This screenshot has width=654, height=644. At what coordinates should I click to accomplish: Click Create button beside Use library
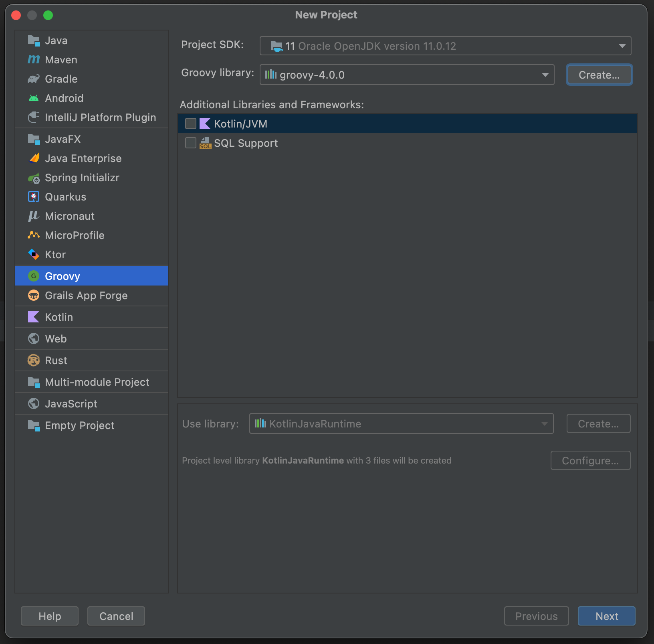(x=598, y=423)
